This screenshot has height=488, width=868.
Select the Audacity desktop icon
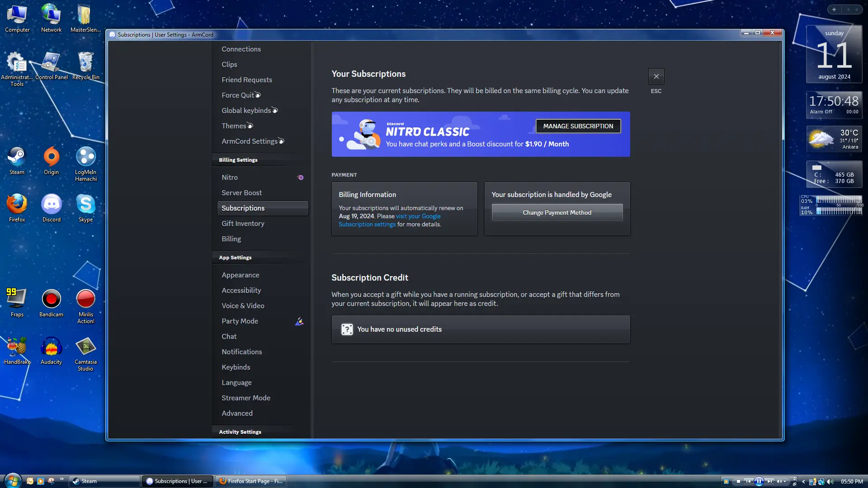coord(51,351)
